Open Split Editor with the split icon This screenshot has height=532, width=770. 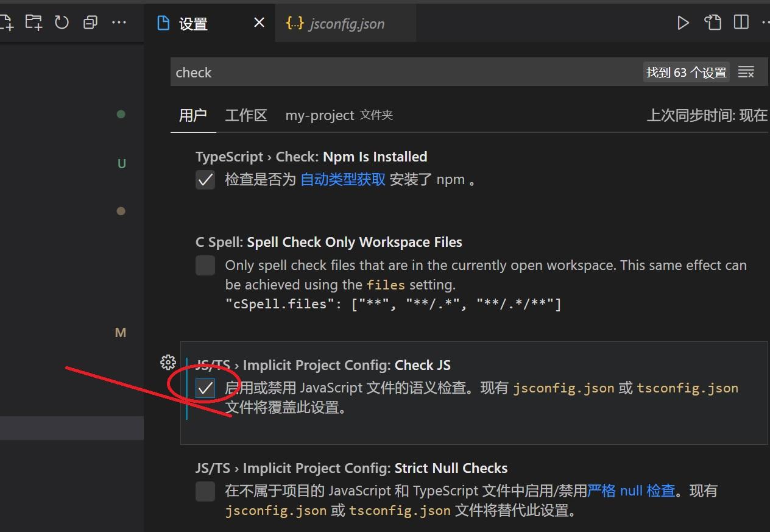741,22
